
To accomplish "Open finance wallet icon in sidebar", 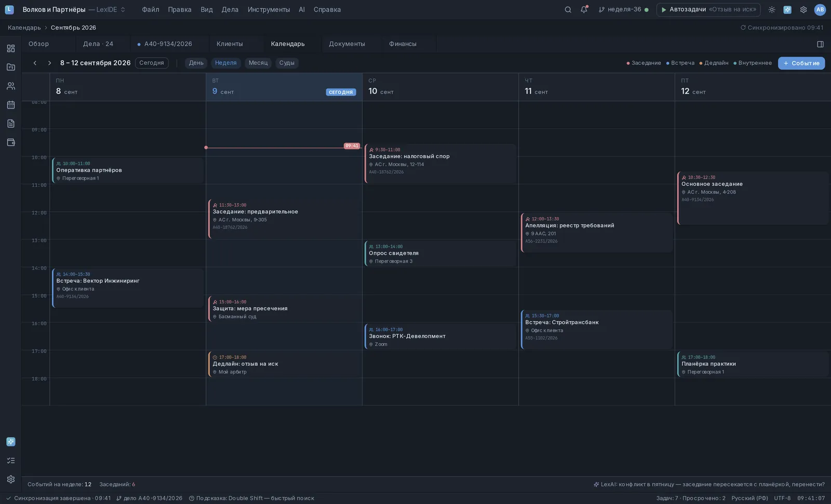I will [x=11, y=142].
